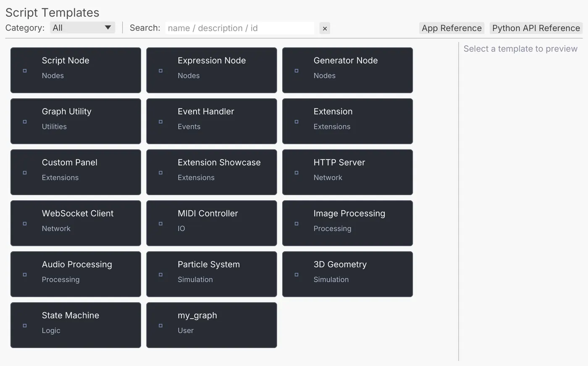
Task: Choose the Generator Node template title
Action: pos(346,60)
